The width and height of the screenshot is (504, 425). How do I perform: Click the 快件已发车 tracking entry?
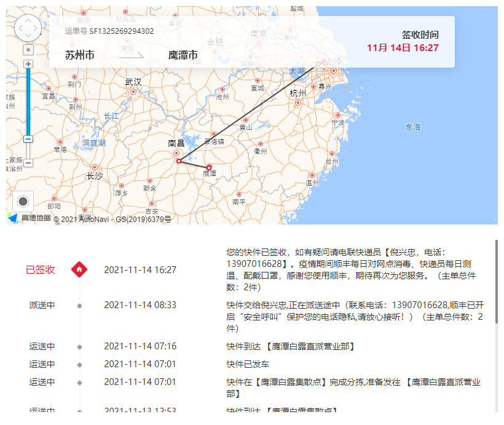(x=248, y=364)
